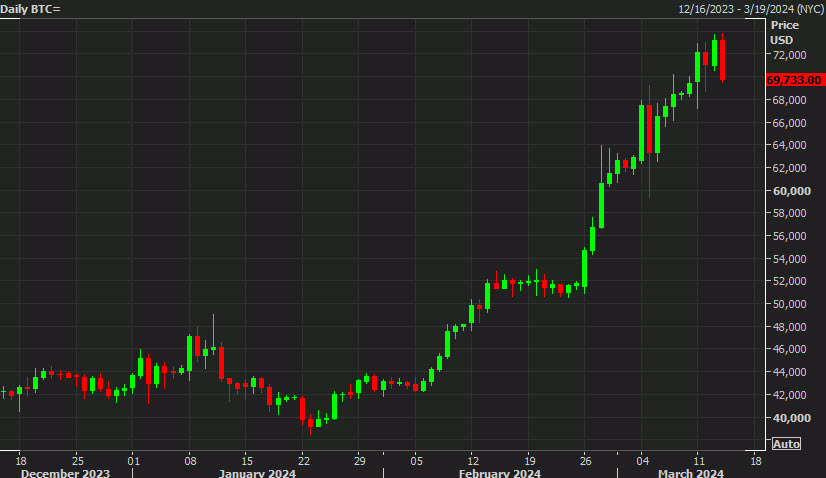
Task: Click the lowest red candle near January 22
Action: point(311,422)
